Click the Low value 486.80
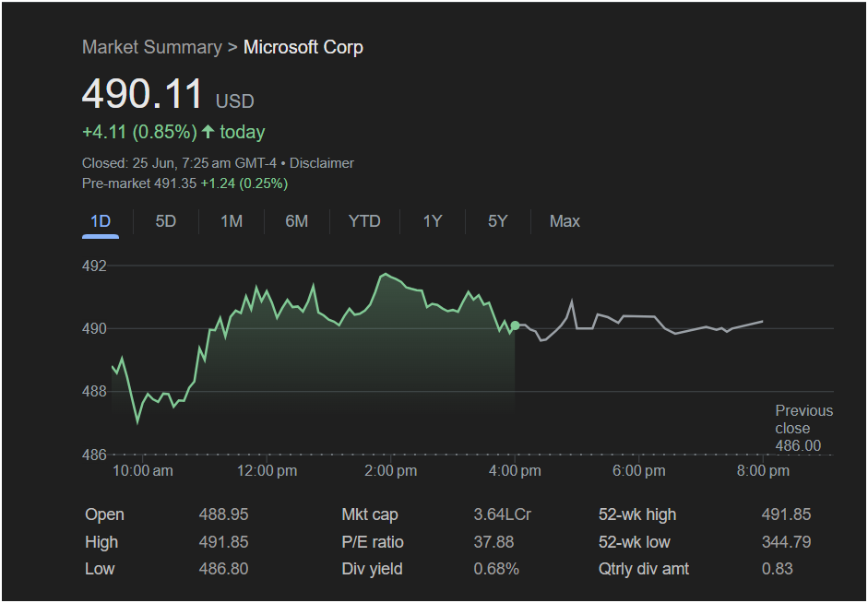The image size is (868, 603). click(223, 569)
